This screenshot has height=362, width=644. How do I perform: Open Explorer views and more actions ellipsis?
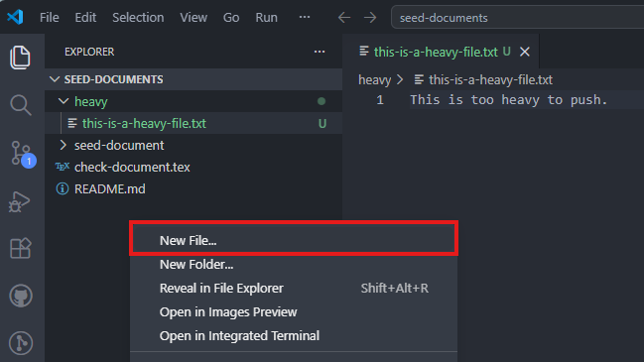click(x=320, y=52)
